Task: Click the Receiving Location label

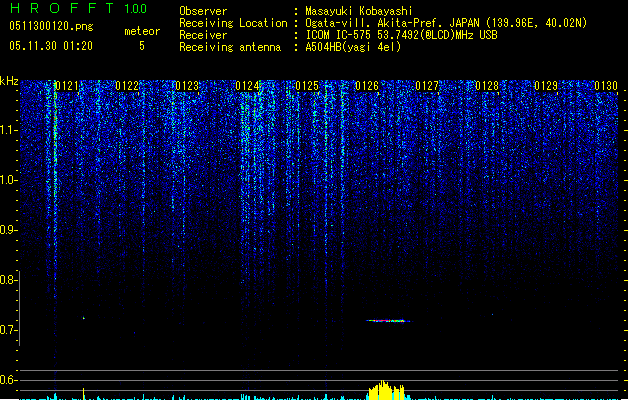Action: coord(233,23)
